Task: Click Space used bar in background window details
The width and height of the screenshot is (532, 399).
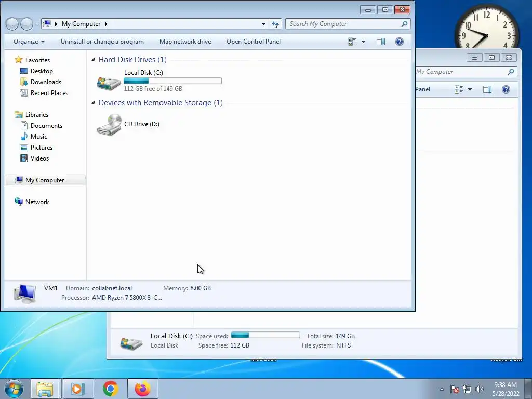Action: coord(265,335)
